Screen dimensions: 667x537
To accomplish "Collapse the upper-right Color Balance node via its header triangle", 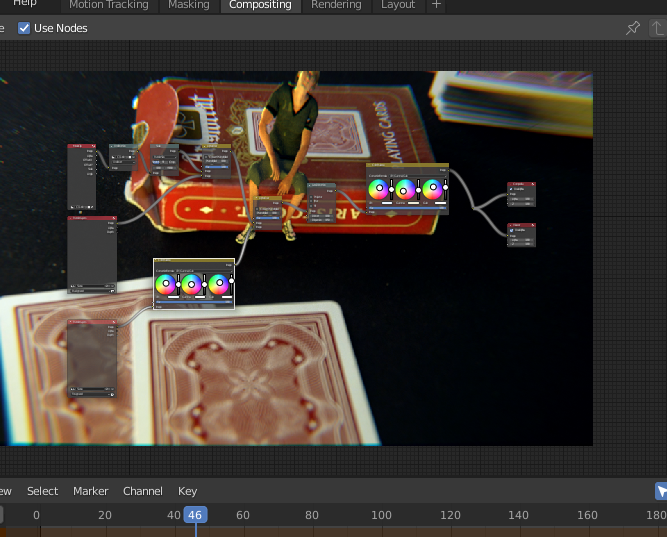I will 370,165.
